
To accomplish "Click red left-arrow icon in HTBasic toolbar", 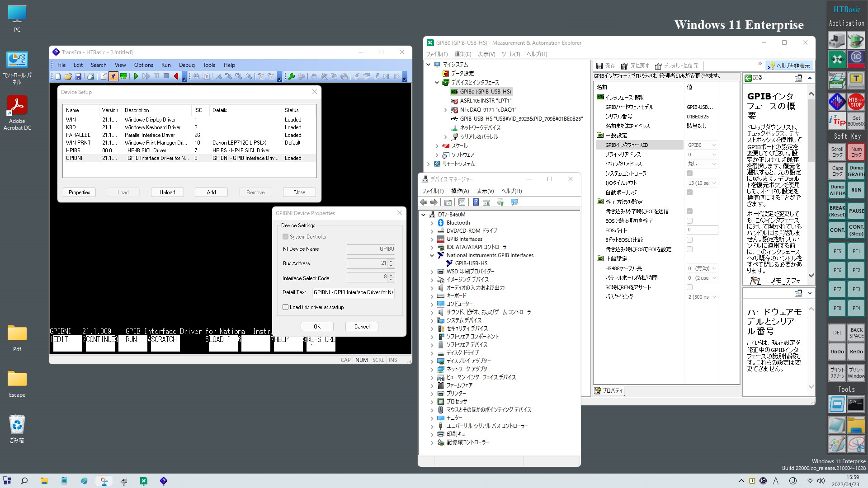I will (x=176, y=76).
